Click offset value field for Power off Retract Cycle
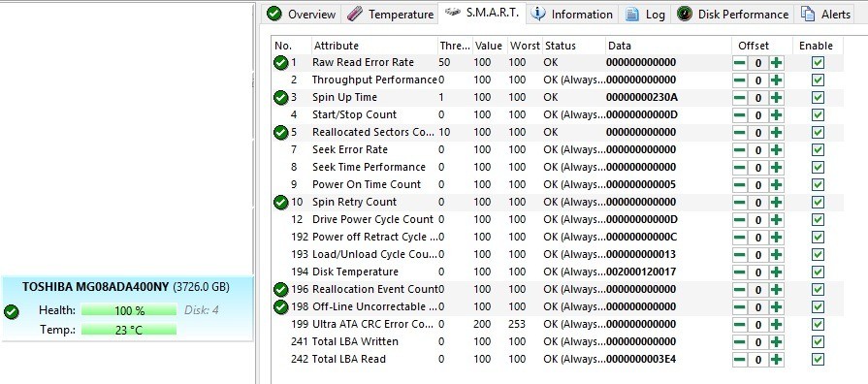 click(757, 237)
